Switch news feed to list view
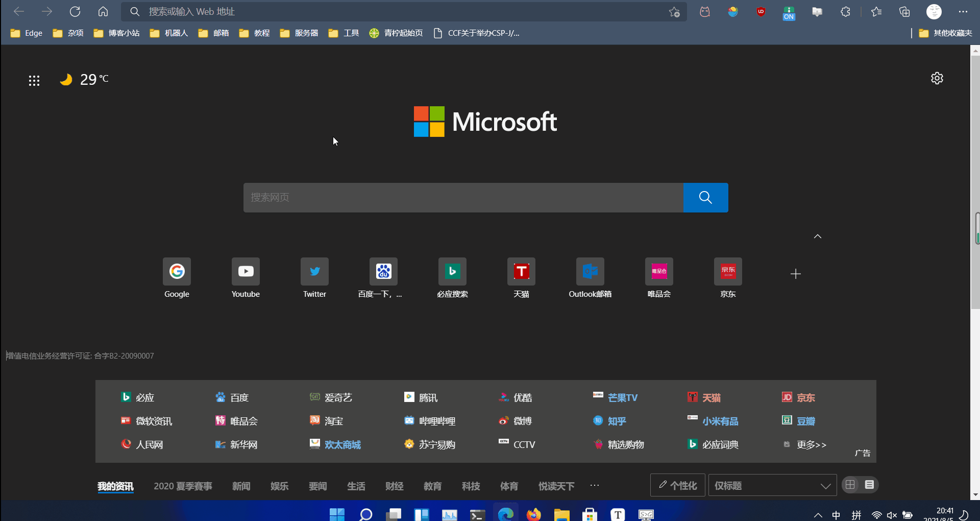 point(869,485)
